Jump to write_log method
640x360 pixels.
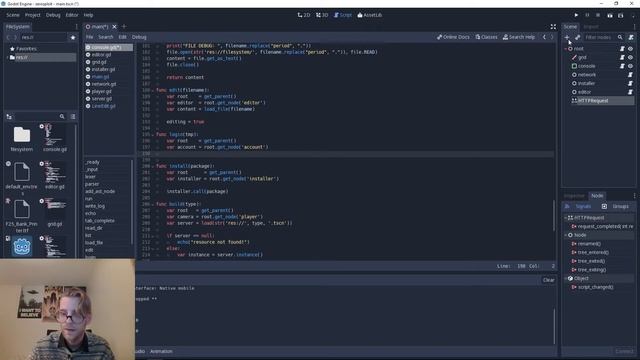click(x=95, y=206)
